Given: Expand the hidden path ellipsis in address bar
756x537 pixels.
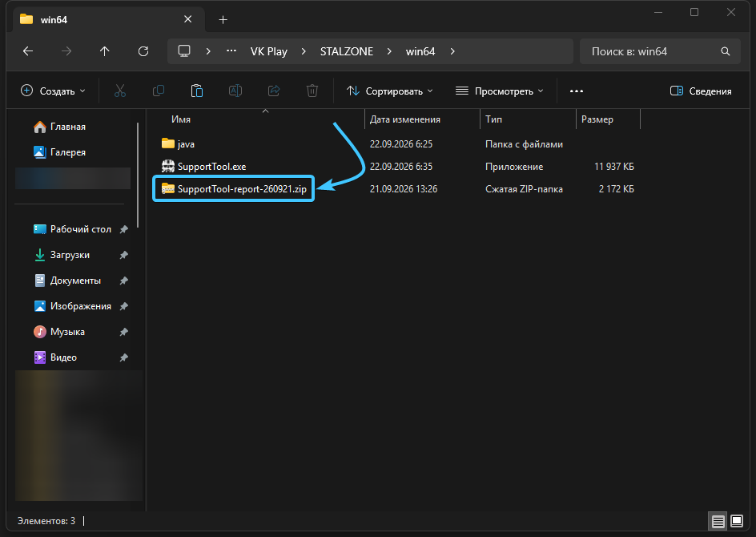Looking at the screenshot, I should [x=231, y=51].
